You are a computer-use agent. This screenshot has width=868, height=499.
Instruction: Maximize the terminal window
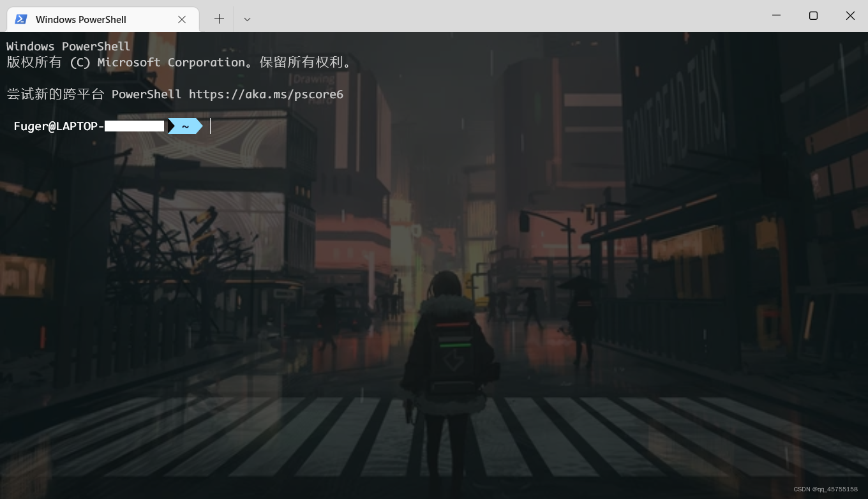pyautogui.click(x=813, y=16)
